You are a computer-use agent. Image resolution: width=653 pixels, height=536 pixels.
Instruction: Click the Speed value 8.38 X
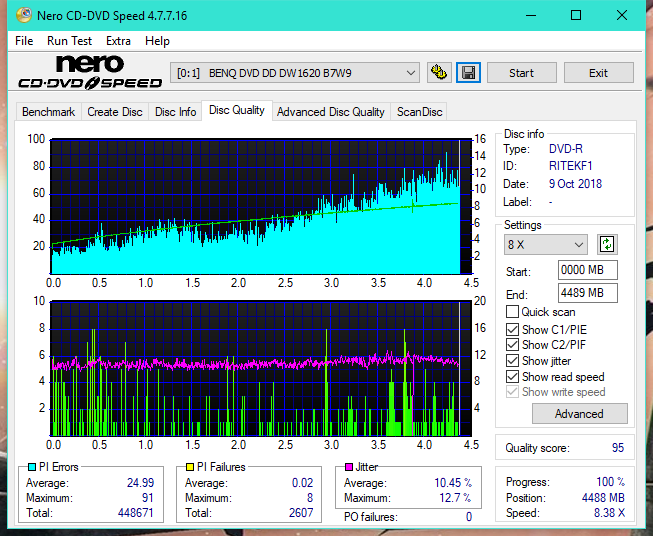(x=609, y=512)
